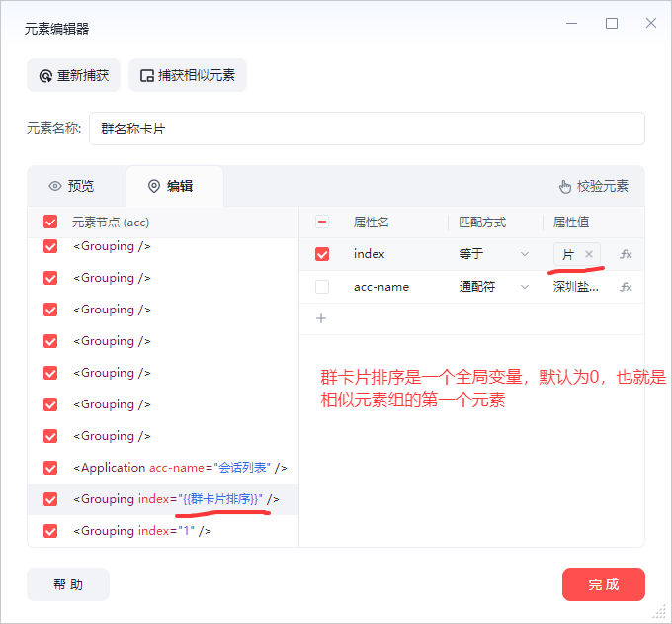Click the 校验元素 verify element button
Image resolution: width=672 pixels, height=624 pixels.
[593, 186]
